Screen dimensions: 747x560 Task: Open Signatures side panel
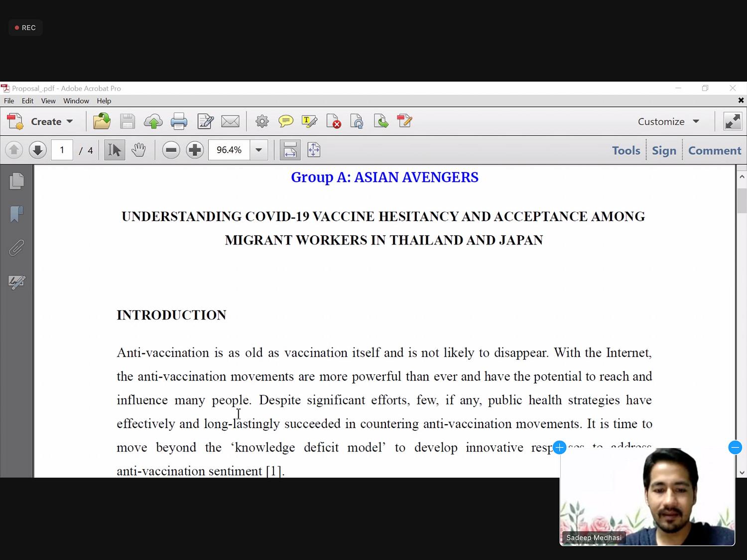pos(16,282)
